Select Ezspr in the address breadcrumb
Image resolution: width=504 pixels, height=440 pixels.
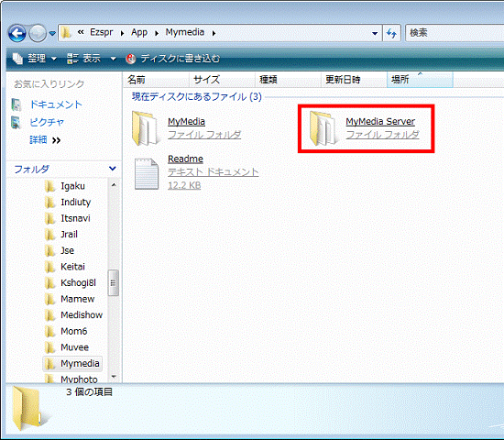(x=101, y=32)
